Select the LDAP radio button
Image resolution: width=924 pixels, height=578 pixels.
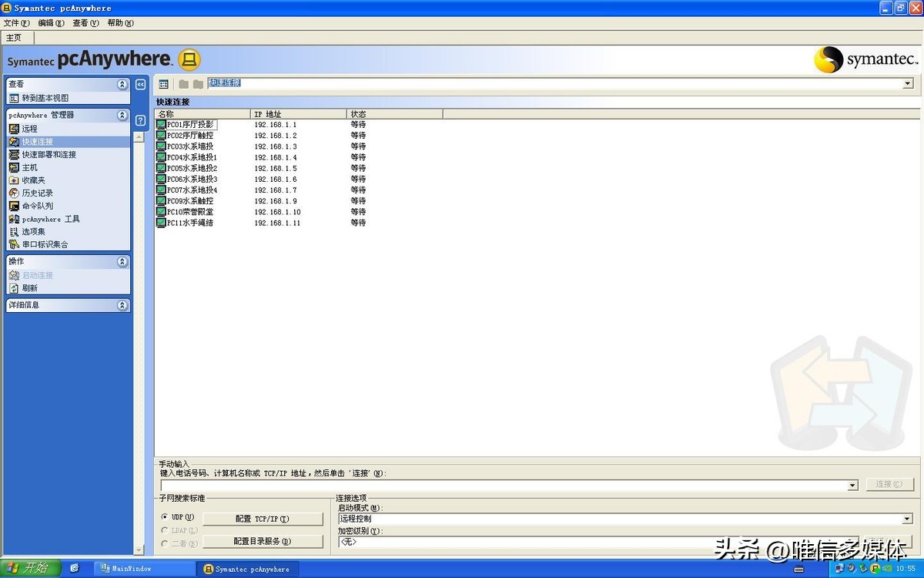(165, 530)
